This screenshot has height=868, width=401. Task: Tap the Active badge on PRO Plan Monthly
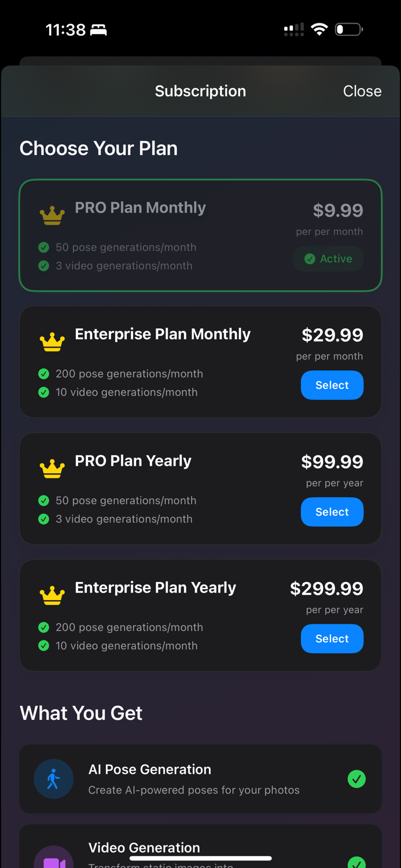[x=328, y=259]
